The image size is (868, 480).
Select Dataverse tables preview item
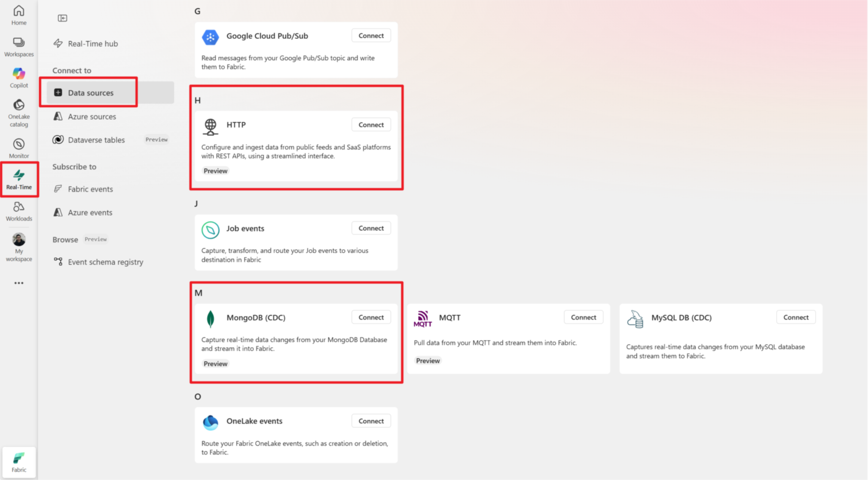[96, 139]
